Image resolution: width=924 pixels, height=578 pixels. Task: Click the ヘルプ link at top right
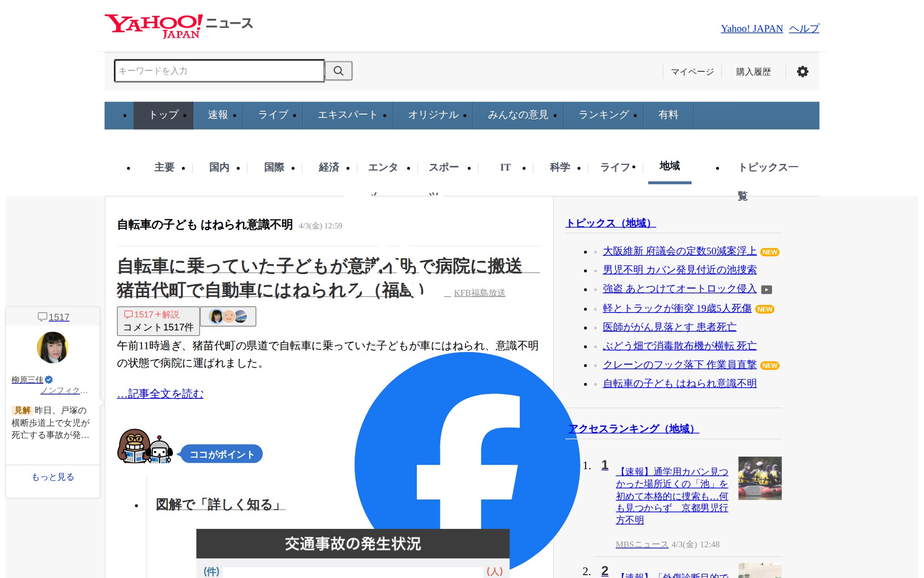[804, 28]
